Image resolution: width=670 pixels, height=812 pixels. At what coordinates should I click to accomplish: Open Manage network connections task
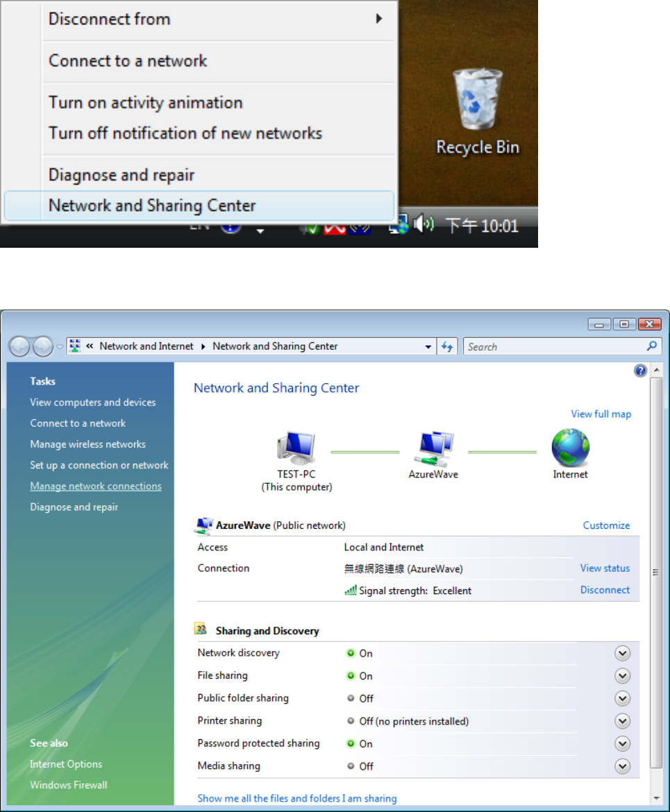(96, 487)
